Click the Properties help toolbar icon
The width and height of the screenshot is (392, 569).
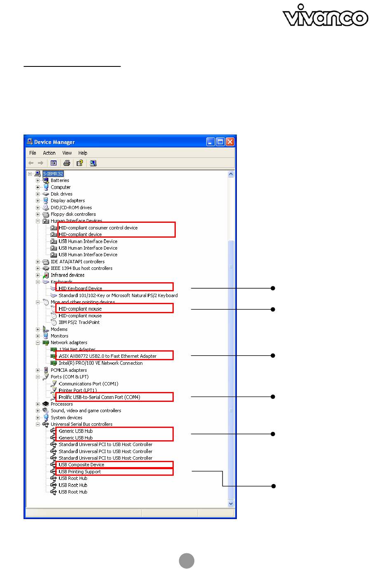pos(80,163)
